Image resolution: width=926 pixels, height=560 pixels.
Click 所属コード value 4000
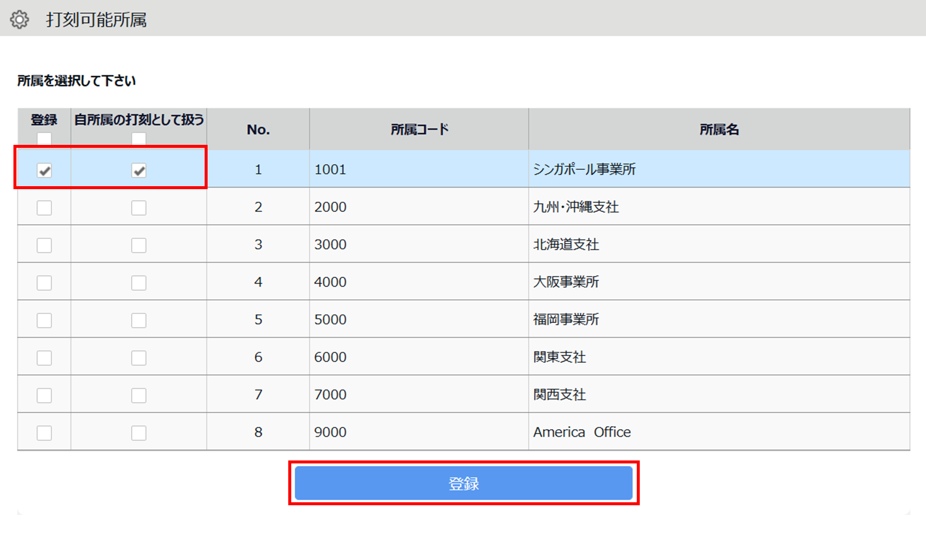pos(330,282)
